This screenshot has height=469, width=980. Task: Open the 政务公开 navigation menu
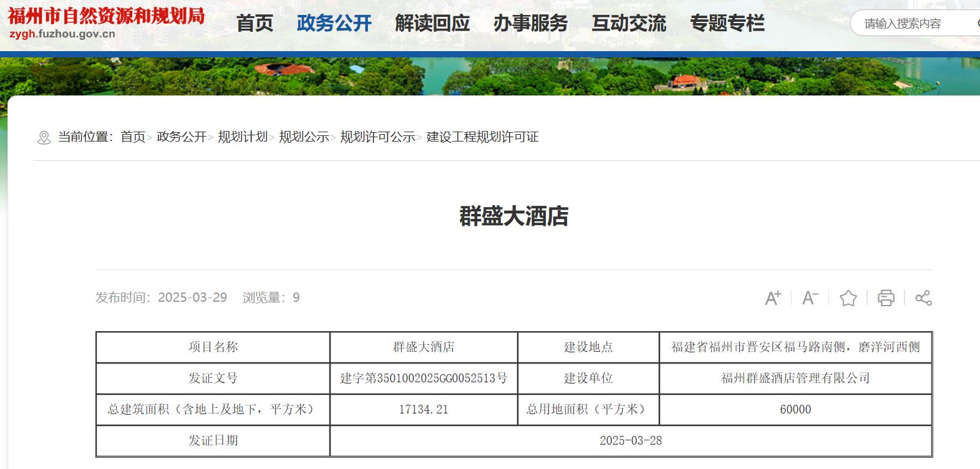click(x=334, y=24)
